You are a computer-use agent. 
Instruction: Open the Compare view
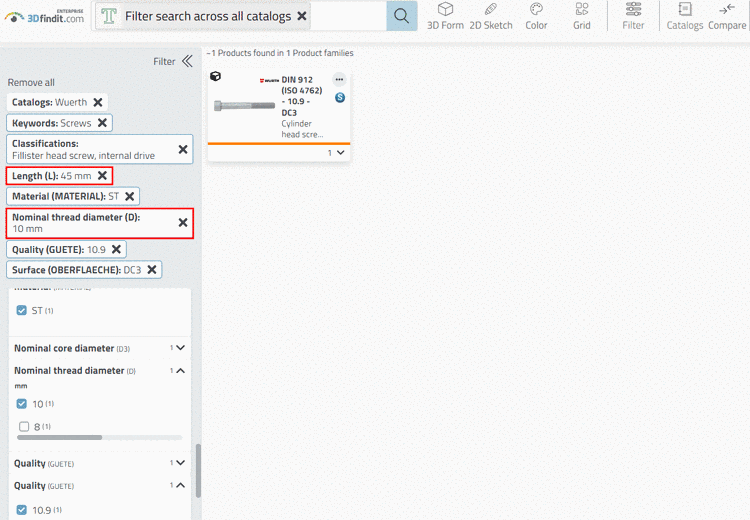[727, 16]
